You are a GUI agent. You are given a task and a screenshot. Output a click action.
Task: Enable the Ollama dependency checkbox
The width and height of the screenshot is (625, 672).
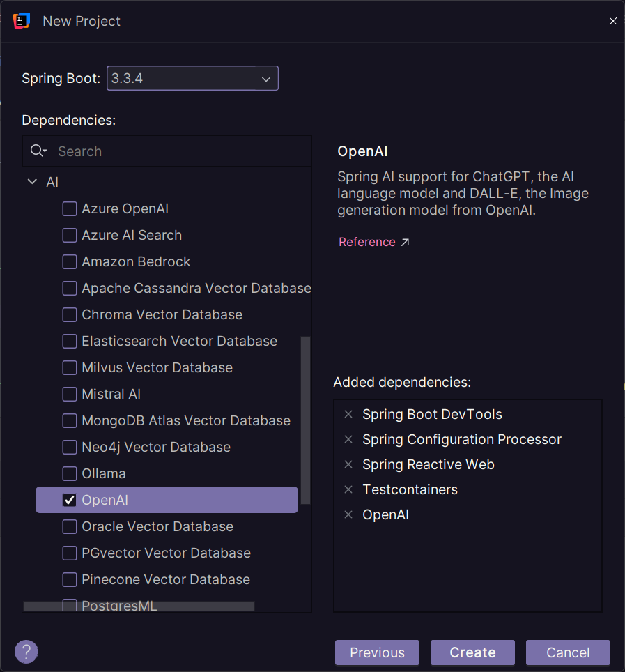click(x=70, y=474)
